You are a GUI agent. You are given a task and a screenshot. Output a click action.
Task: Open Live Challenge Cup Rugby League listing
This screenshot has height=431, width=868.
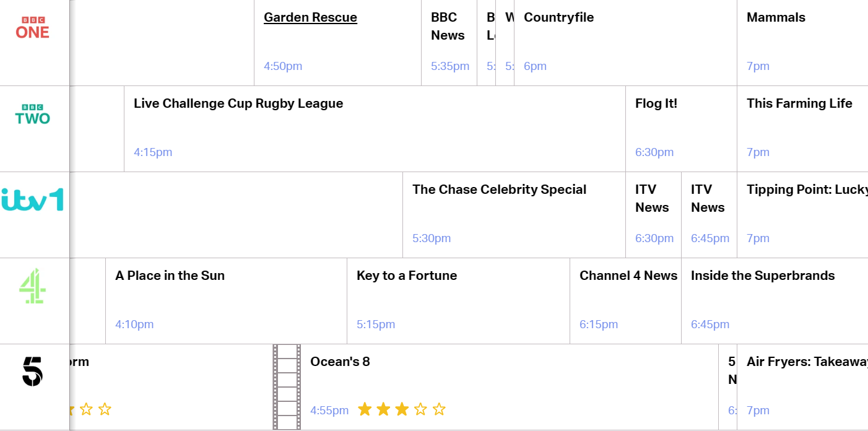coord(238,103)
